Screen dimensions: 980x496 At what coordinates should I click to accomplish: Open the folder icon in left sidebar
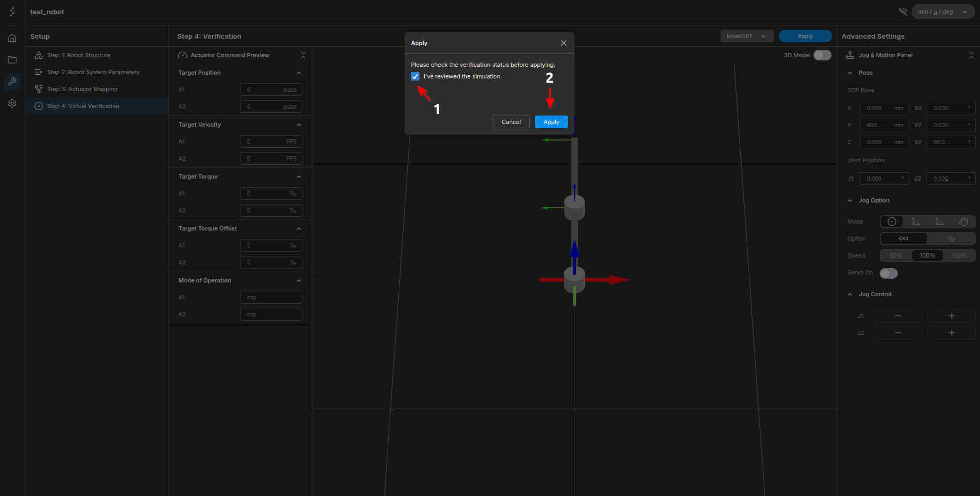pos(12,60)
